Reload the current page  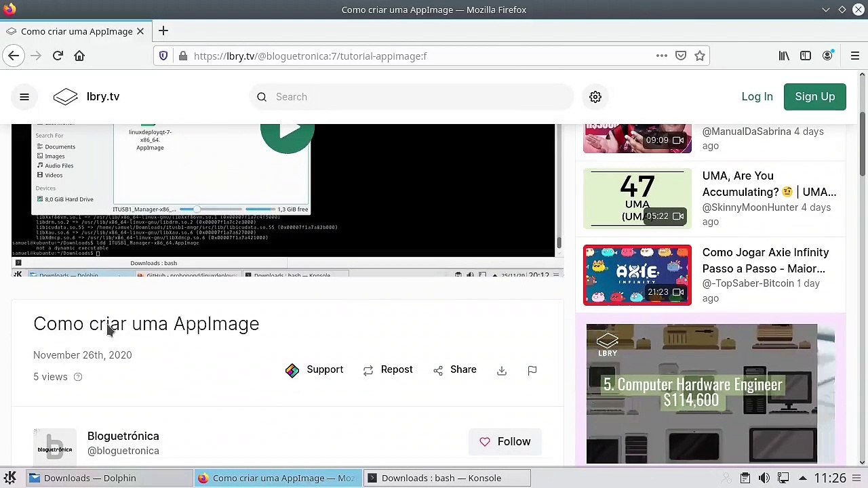(x=58, y=56)
